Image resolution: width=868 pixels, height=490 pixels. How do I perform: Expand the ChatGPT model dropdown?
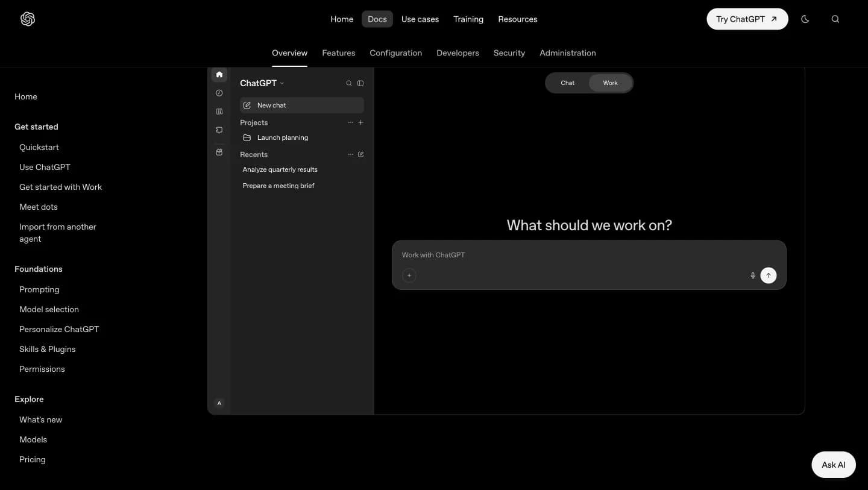click(262, 83)
